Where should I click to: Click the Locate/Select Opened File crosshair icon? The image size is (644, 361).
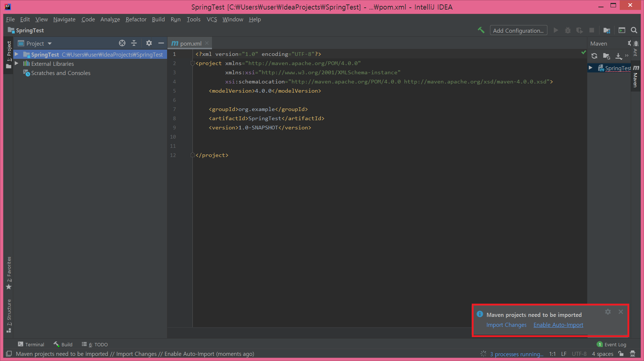(122, 43)
